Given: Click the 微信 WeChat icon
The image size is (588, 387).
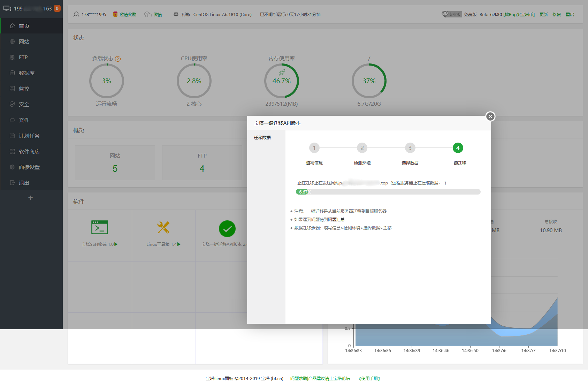Looking at the screenshot, I should tap(148, 14).
